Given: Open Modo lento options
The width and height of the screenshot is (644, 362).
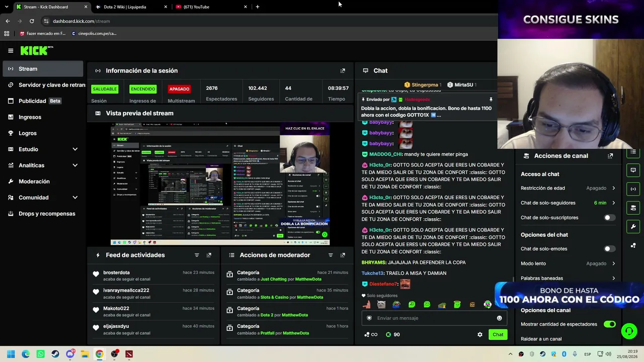Looking at the screenshot, I should (568, 263).
